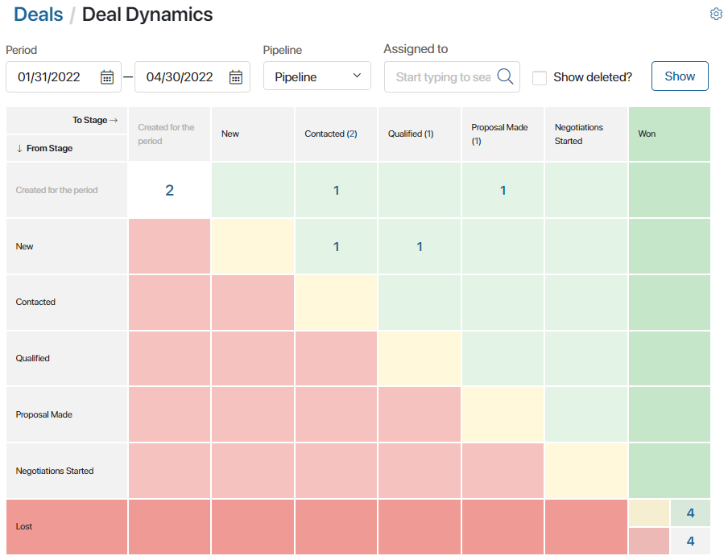Image resolution: width=728 pixels, height=560 pixels.
Task: Click the start date field 01/31/2022
Action: pyautogui.click(x=64, y=77)
